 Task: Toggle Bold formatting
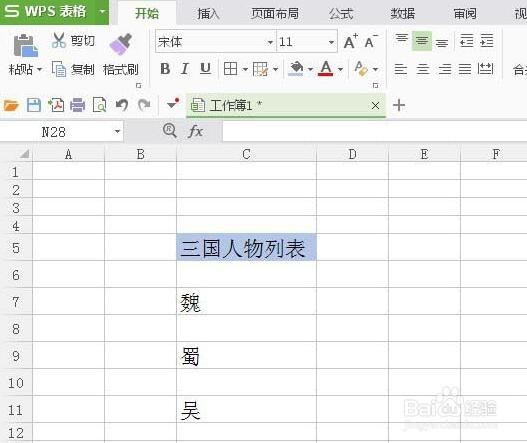165,69
